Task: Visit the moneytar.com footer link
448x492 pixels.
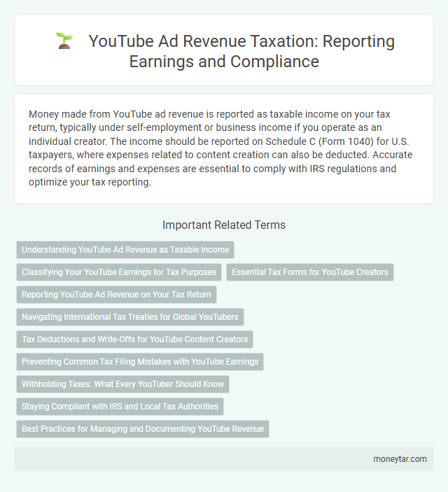Action: coord(400,459)
